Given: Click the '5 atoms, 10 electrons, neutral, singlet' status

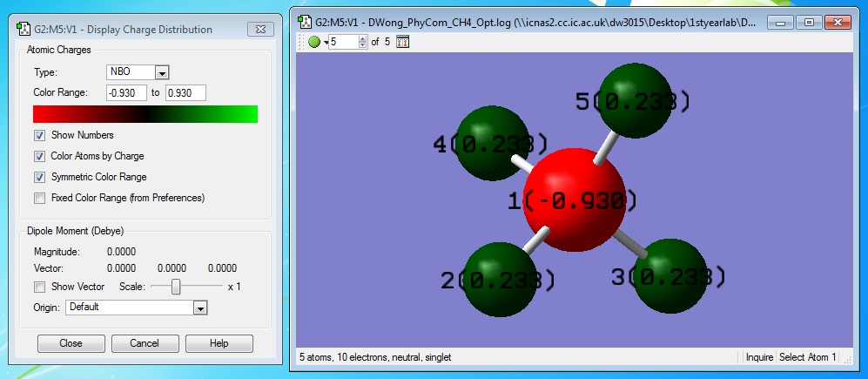Looking at the screenshot, I should (x=375, y=357).
